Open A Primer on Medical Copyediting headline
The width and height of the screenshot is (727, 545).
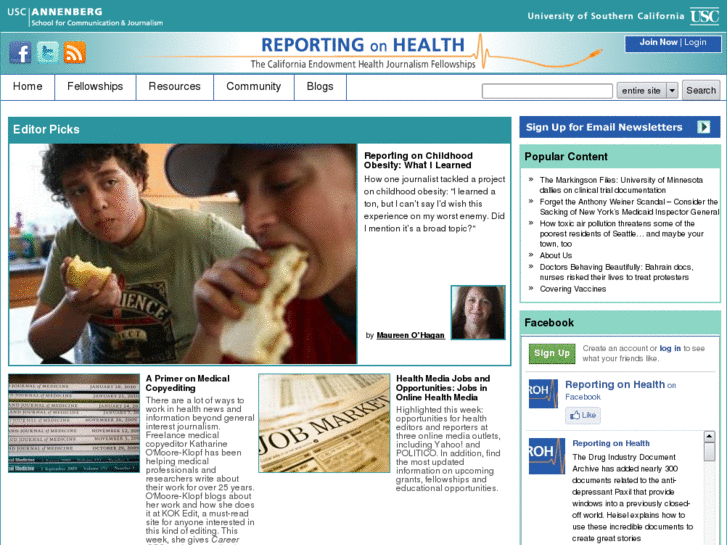pyautogui.click(x=187, y=383)
